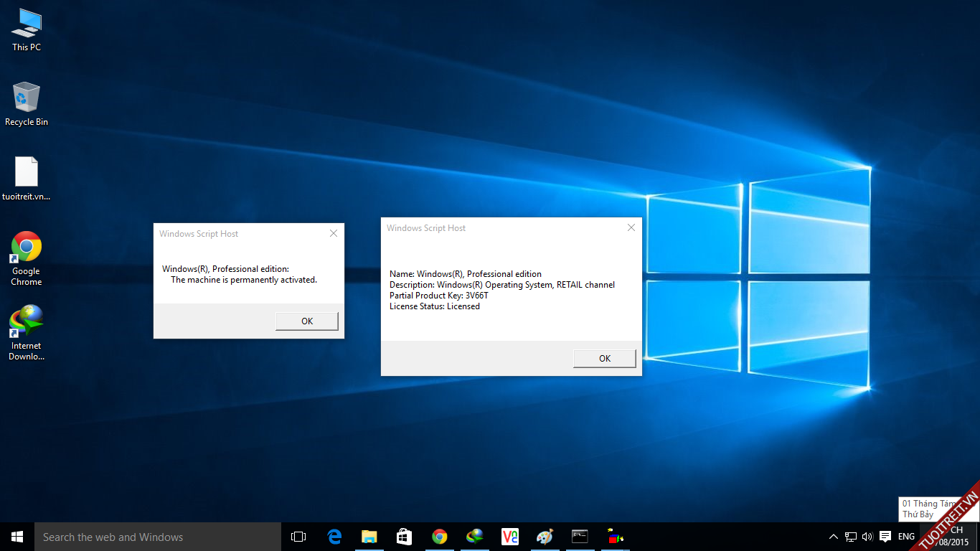Viewport: 980px width, 551px height.
Task: Click OK in permanently activated dialog
Action: [306, 321]
